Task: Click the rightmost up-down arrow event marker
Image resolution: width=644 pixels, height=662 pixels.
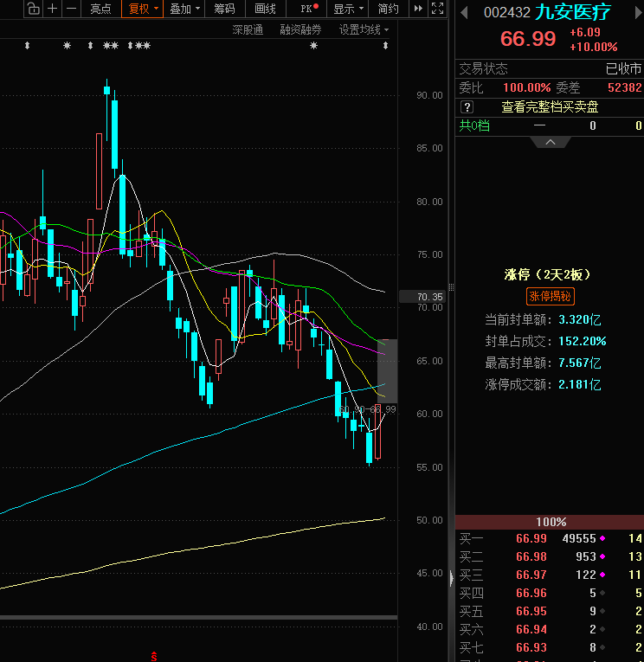Action: click(385, 46)
